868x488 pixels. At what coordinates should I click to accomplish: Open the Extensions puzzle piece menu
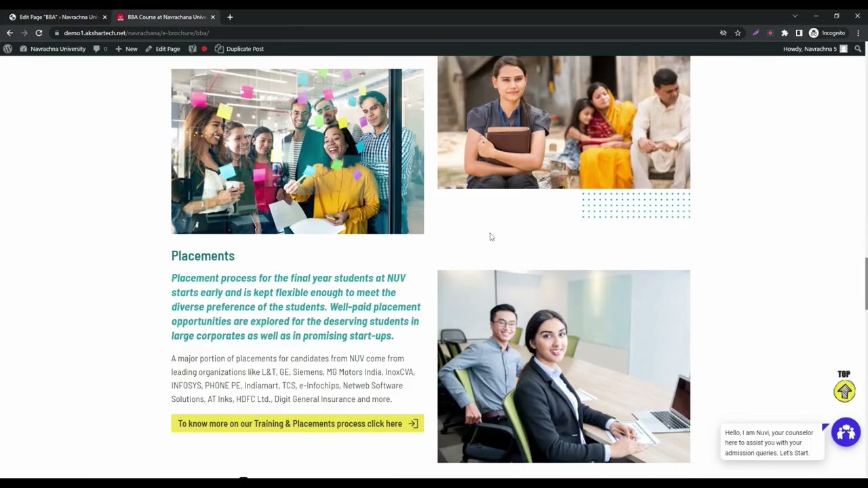click(x=785, y=33)
